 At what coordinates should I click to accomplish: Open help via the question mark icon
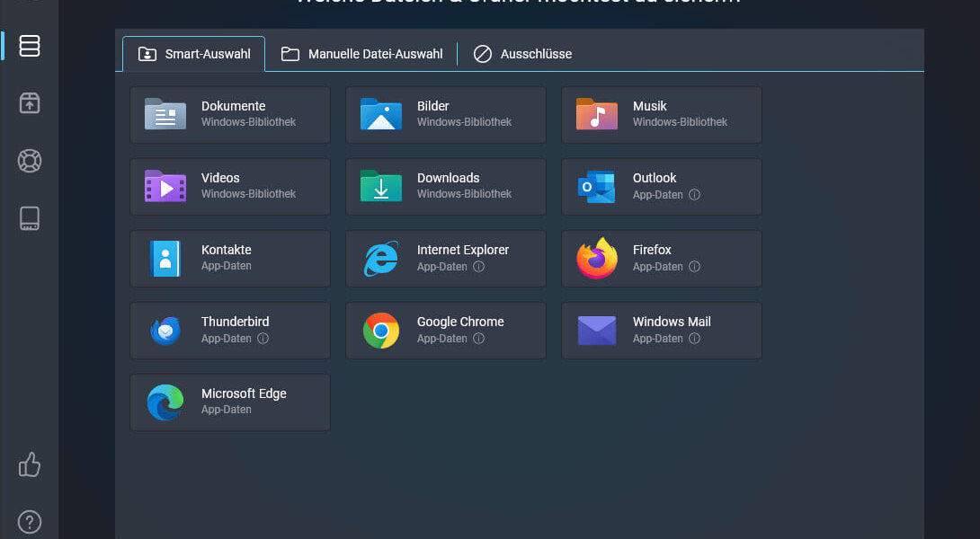30,521
